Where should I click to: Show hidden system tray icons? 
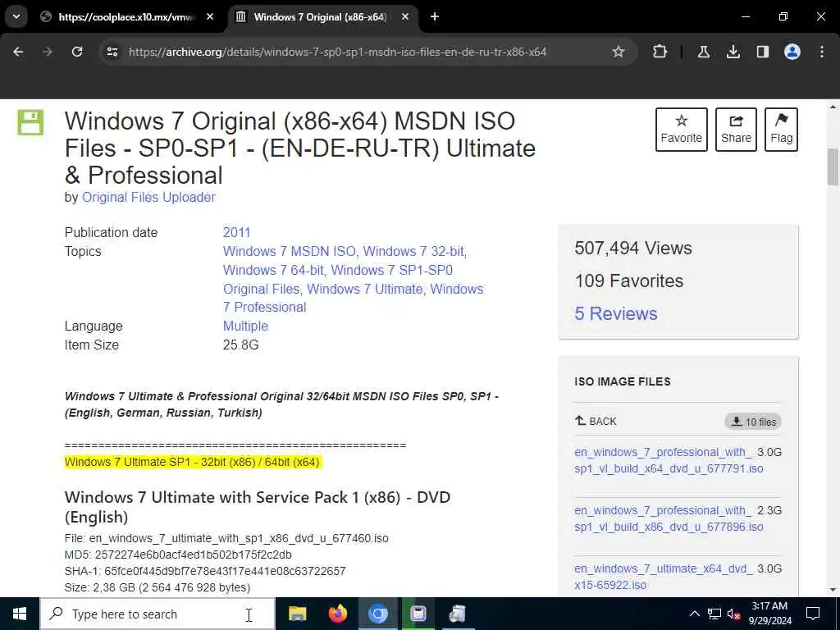pos(694,614)
